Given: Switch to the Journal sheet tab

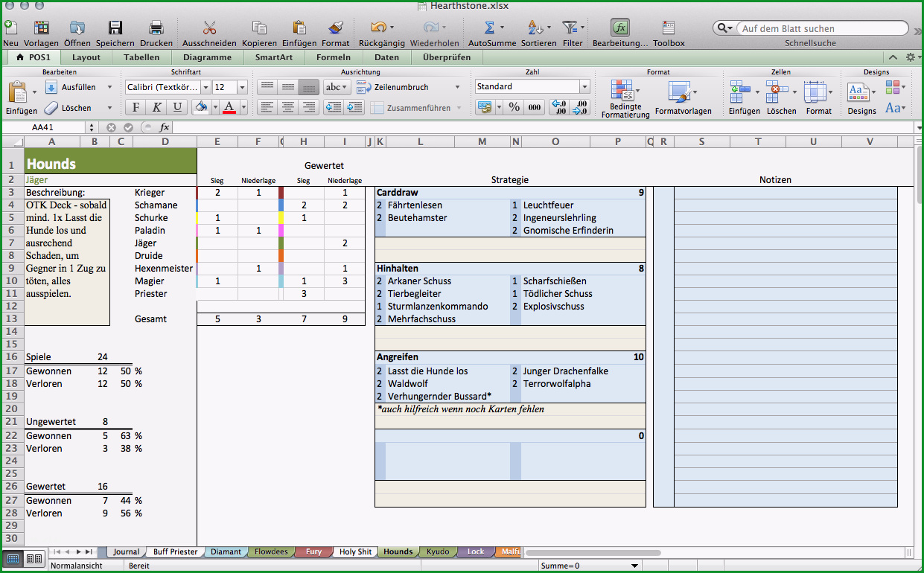Looking at the screenshot, I should [127, 551].
